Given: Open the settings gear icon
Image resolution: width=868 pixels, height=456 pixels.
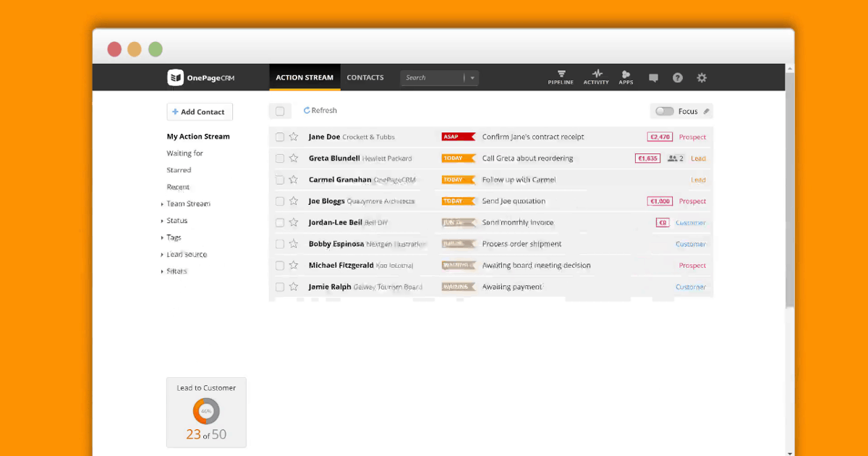Looking at the screenshot, I should (702, 78).
